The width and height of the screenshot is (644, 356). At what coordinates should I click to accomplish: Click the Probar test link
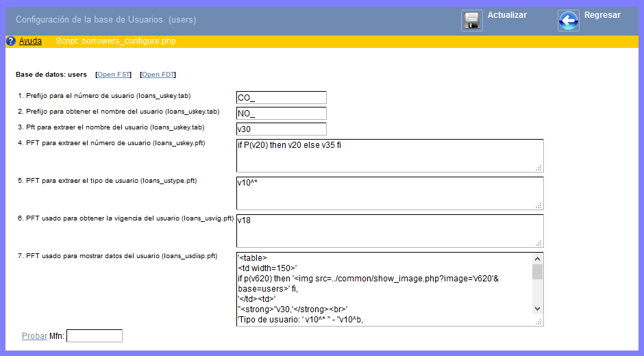[x=34, y=336]
